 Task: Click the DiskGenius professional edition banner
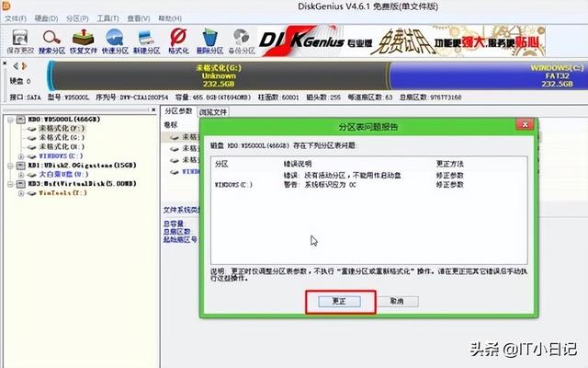coord(401,40)
